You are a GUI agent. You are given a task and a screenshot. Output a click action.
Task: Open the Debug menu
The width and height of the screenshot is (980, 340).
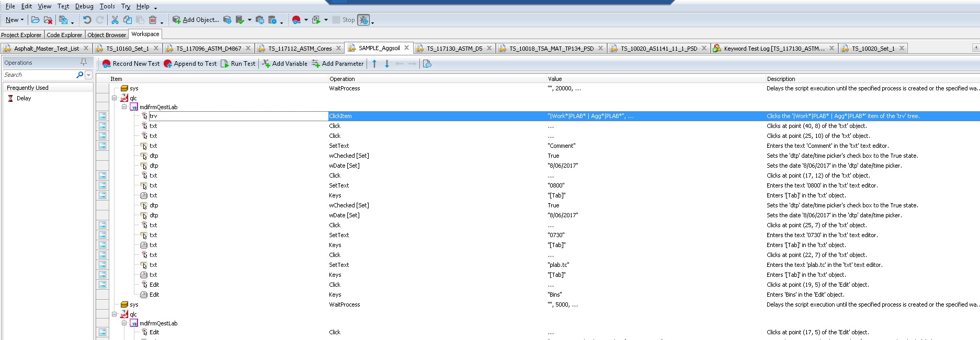pos(84,6)
